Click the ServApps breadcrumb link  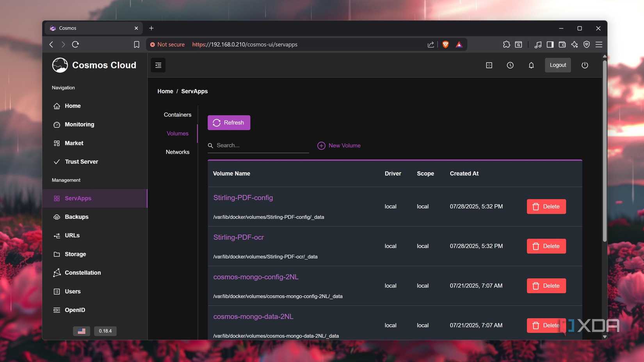[194, 91]
